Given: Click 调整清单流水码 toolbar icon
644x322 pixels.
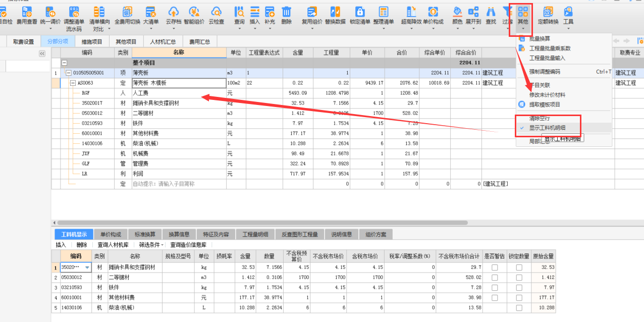Looking at the screenshot, I should click(x=74, y=11).
